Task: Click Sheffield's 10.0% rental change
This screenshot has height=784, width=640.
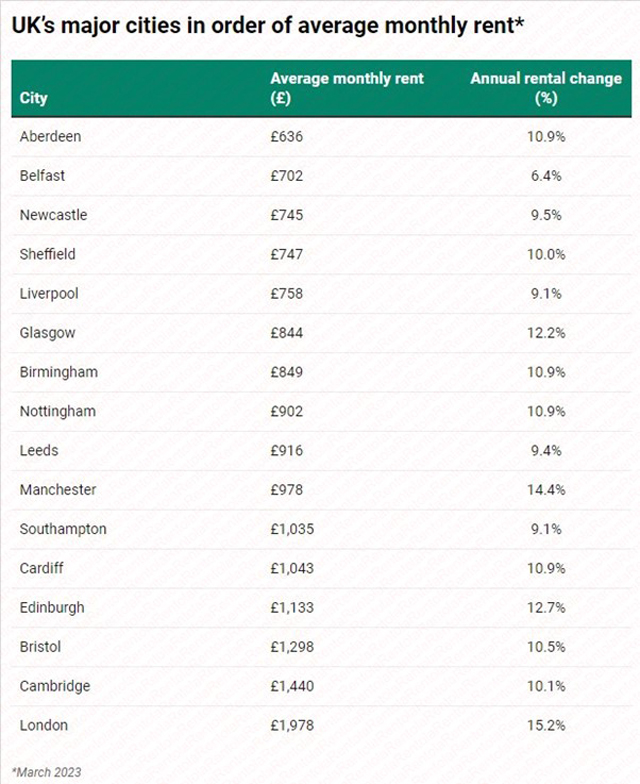Action: 546,254
